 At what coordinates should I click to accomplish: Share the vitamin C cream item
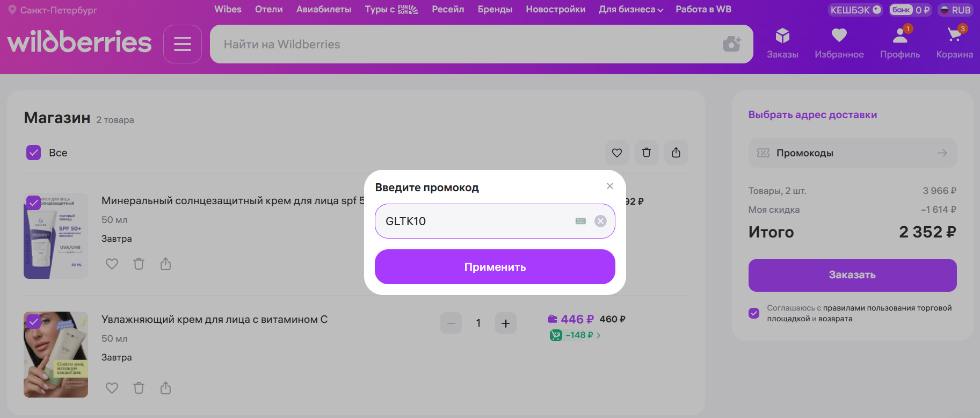[x=165, y=388]
